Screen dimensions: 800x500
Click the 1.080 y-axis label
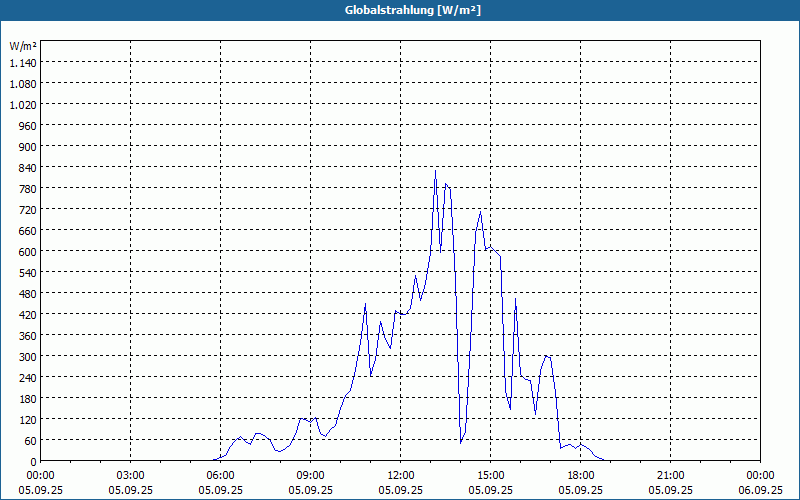(23, 84)
